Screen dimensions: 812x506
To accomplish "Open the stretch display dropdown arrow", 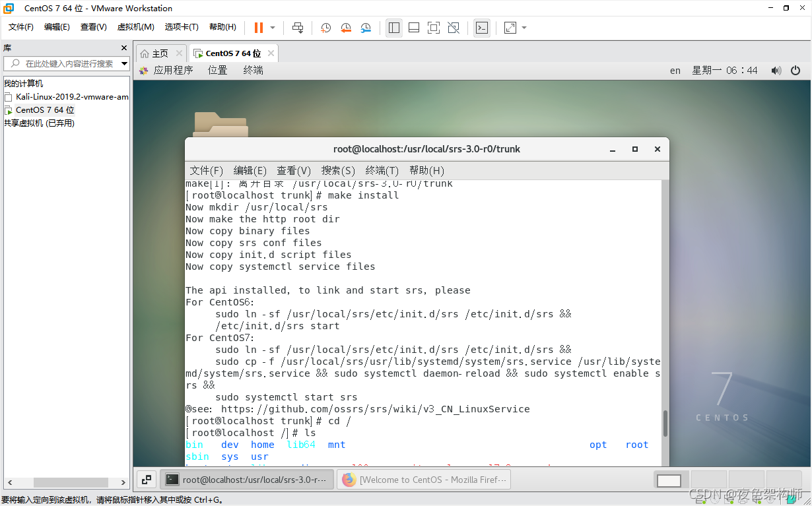I will click(x=524, y=28).
